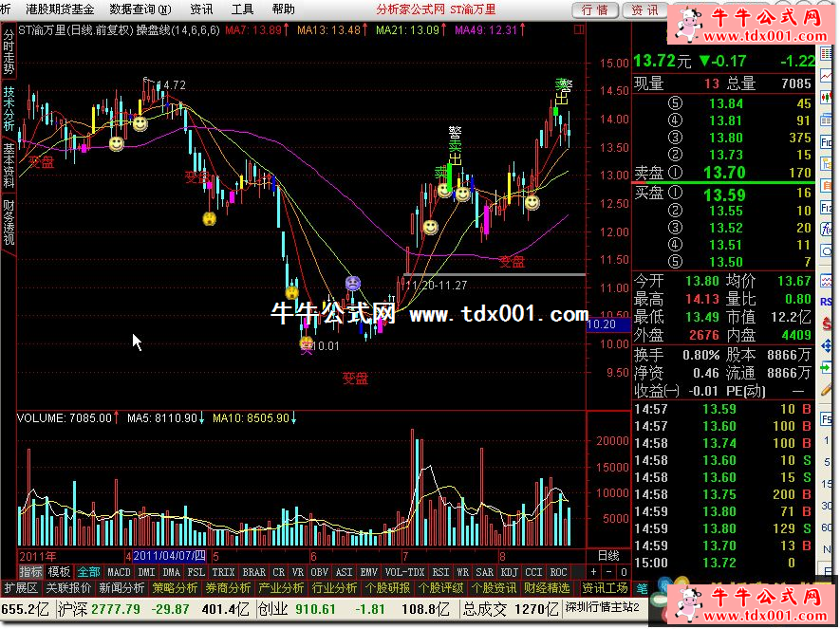Screen dimensions: 840x629
Task: Click the blue four-way arrows icon
Action: [827, 346]
